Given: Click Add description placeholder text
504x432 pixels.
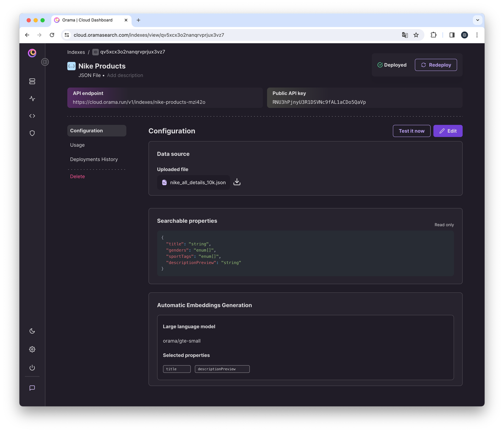Looking at the screenshot, I should tap(125, 75).
